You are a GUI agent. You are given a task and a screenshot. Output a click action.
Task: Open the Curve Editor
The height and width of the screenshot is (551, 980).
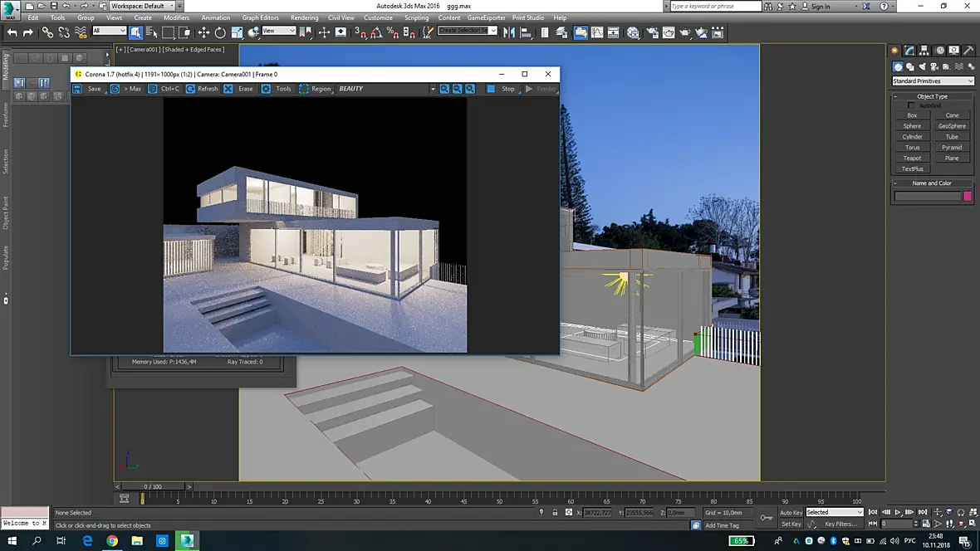597,32
